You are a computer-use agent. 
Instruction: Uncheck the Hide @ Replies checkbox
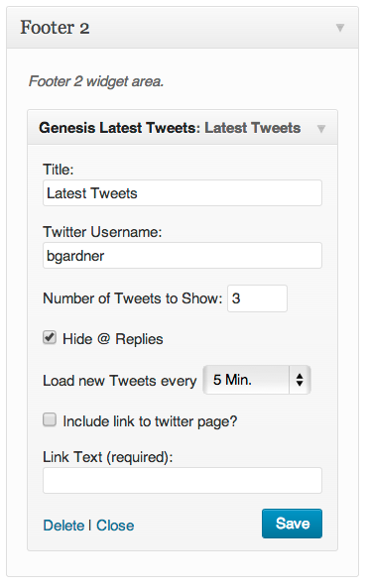pos(50,337)
